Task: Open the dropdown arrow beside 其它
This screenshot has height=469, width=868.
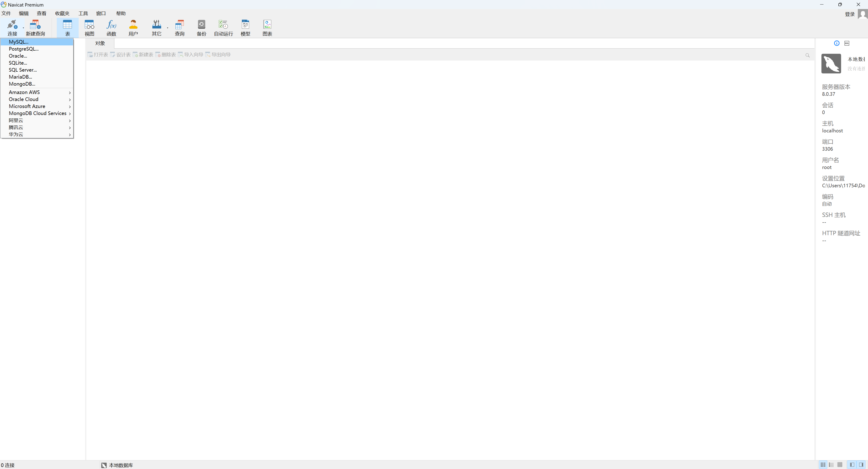Action: point(167,28)
